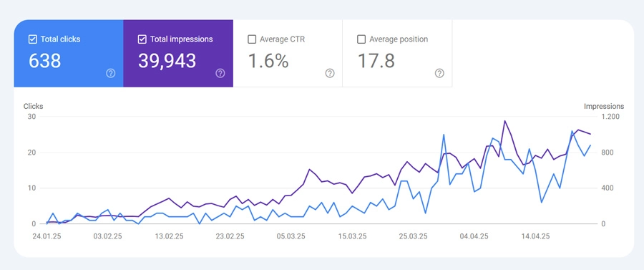Click the 05.03.25 date label
Viewport: 644px width, 270px height.
coord(291,236)
